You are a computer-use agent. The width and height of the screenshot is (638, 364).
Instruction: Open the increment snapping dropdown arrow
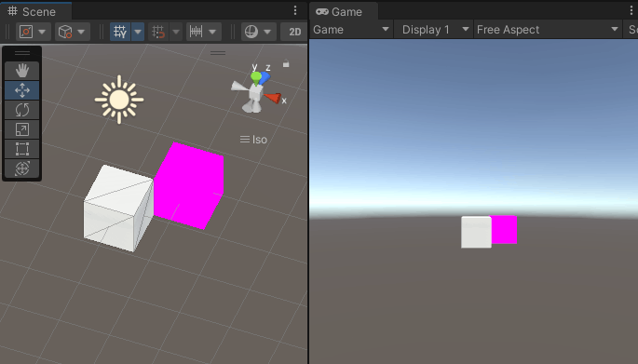coord(212,32)
